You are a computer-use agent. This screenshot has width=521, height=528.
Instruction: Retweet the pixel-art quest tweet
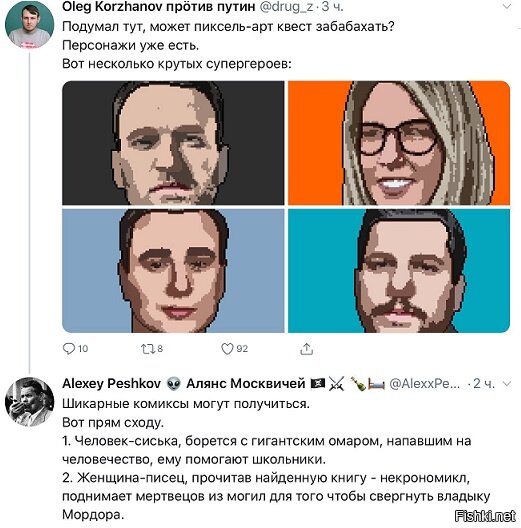click(x=148, y=349)
